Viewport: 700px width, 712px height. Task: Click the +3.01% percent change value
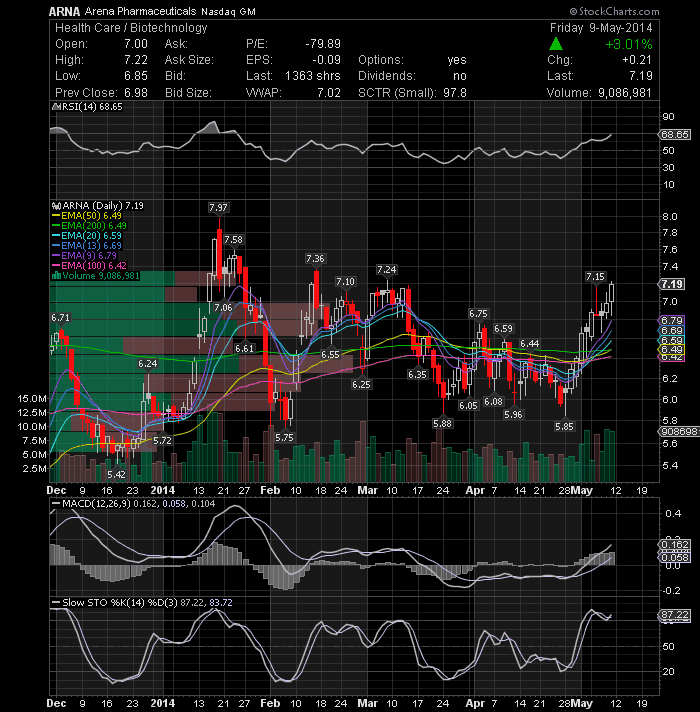(x=629, y=44)
